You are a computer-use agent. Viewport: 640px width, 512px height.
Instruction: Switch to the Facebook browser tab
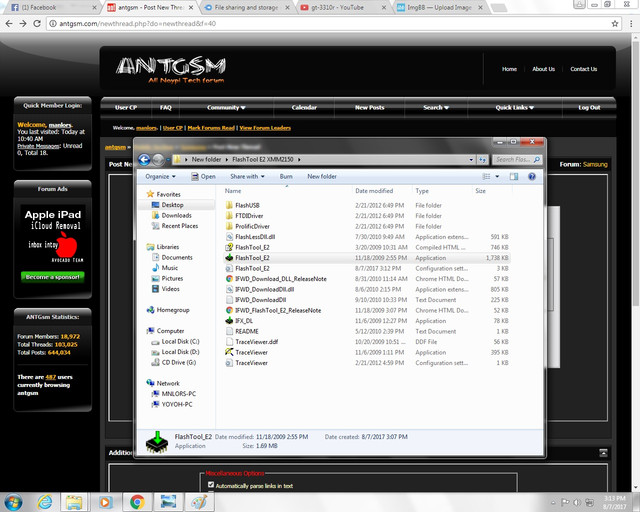[53, 7]
